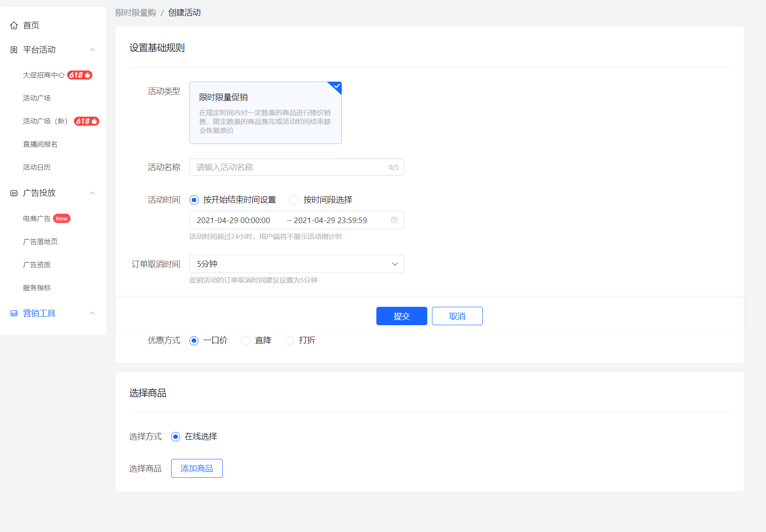Click the end time 2021-04-29 23:59:59

pyautogui.click(x=330, y=220)
